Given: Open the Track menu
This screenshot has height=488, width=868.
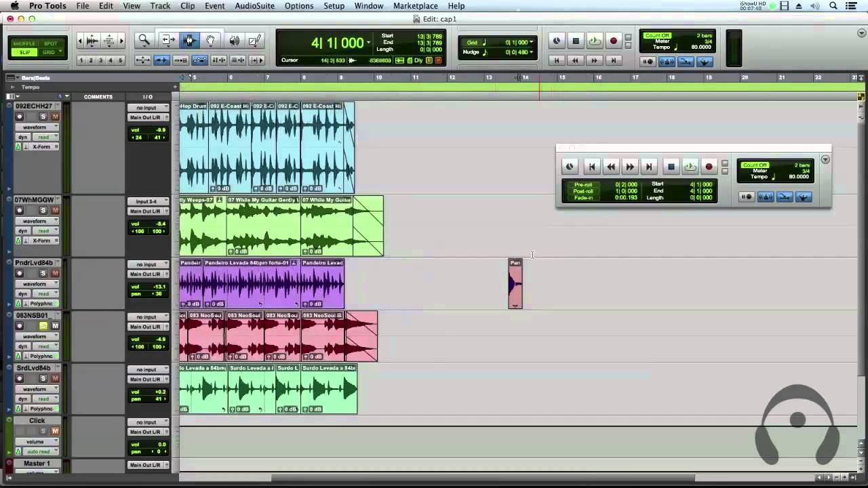Looking at the screenshot, I should (x=160, y=6).
